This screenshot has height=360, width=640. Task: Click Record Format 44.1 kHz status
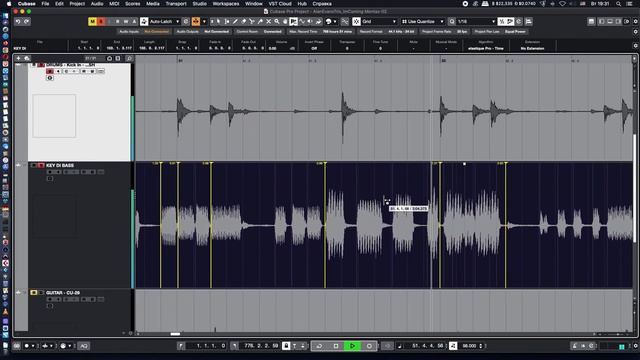[x=387, y=31]
